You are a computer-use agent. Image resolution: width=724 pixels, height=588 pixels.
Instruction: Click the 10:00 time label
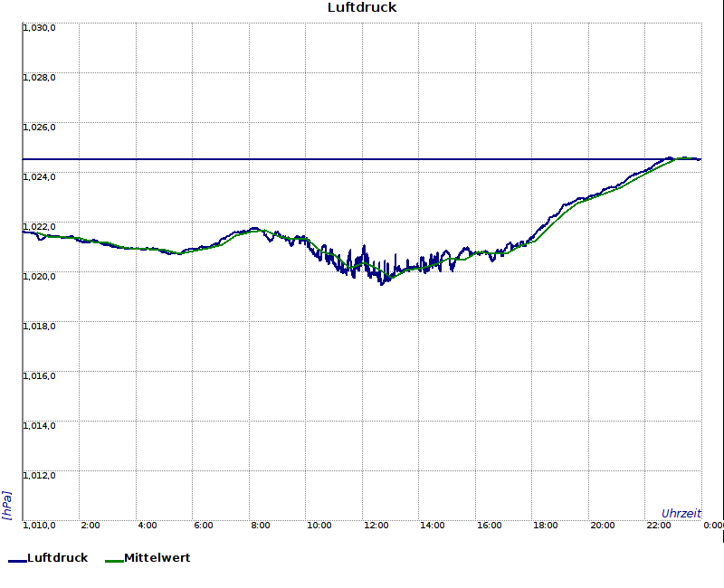(x=319, y=526)
